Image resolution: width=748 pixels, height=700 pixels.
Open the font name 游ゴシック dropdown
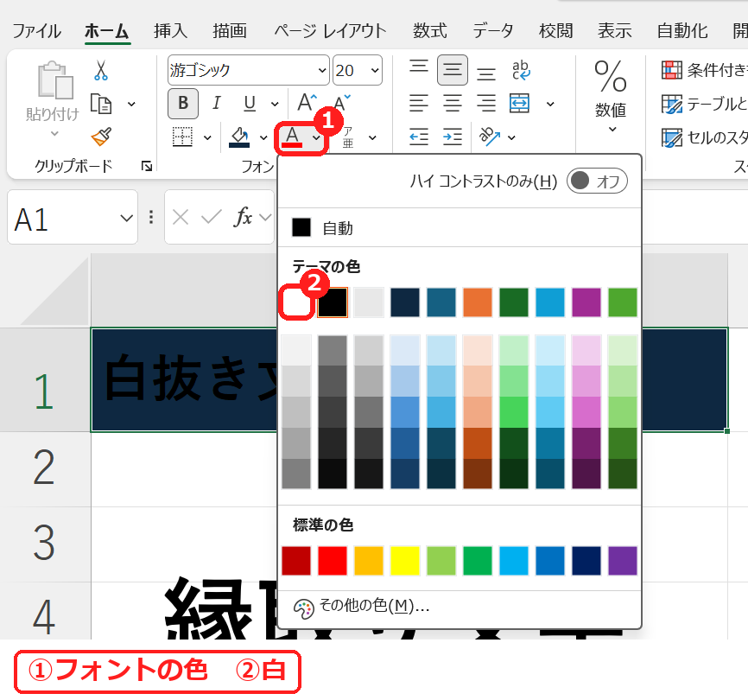point(322,70)
